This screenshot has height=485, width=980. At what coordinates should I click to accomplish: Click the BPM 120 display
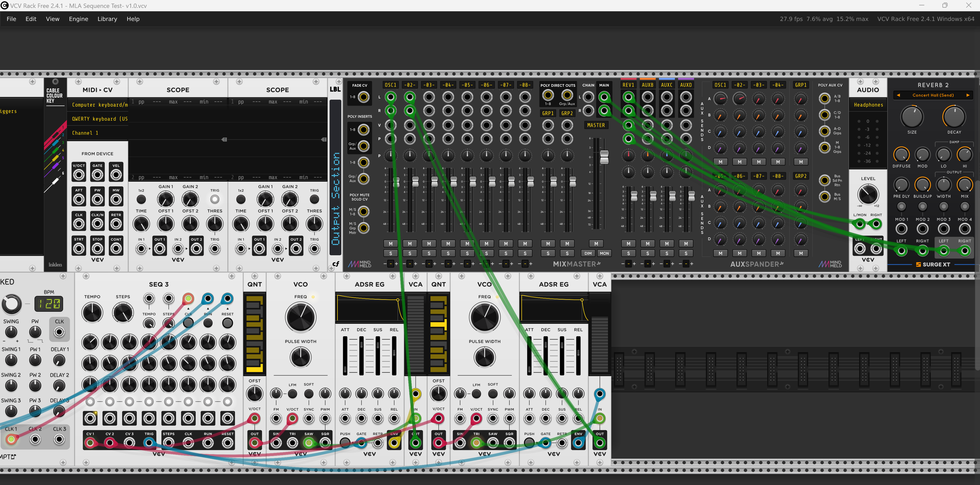(49, 304)
